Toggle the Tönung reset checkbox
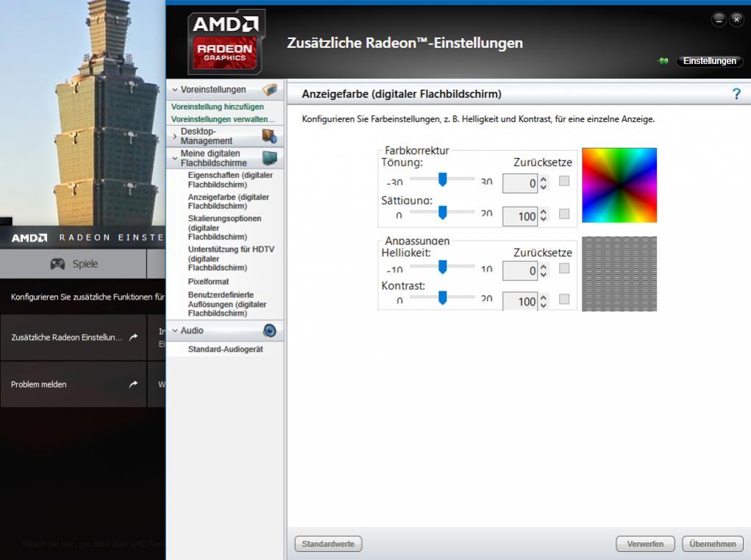Screen dimensions: 751x560 click(x=564, y=181)
